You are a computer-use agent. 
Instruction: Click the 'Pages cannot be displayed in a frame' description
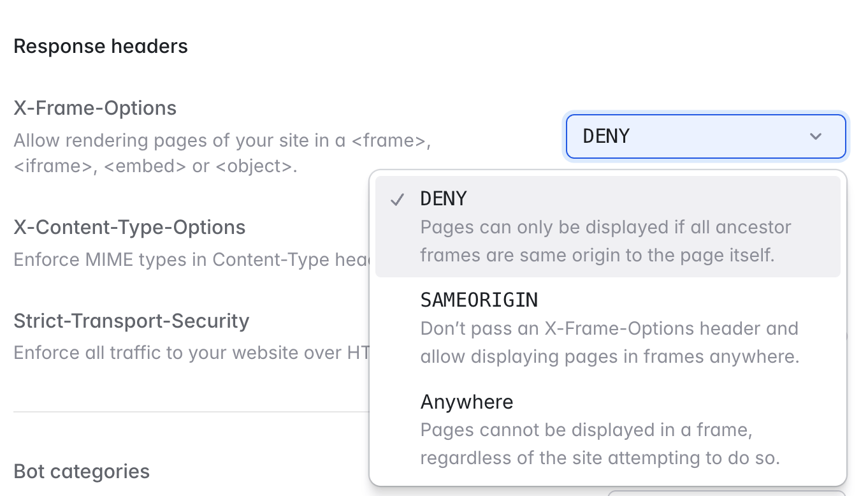(x=600, y=444)
